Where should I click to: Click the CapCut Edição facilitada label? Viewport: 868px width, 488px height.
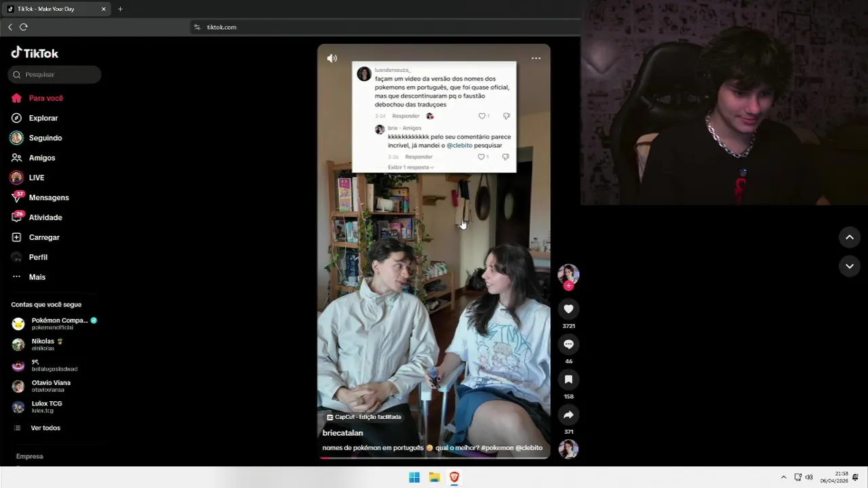(364, 417)
